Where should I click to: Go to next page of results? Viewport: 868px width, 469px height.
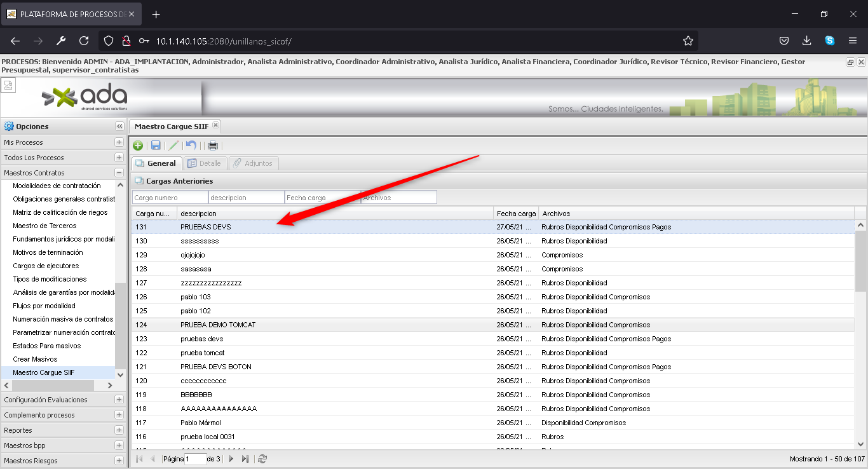[231, 459]
